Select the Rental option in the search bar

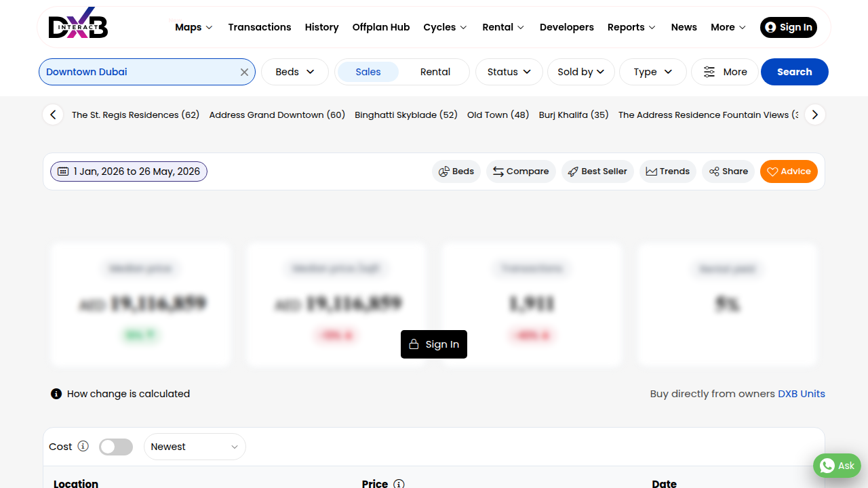click(435, 72)
